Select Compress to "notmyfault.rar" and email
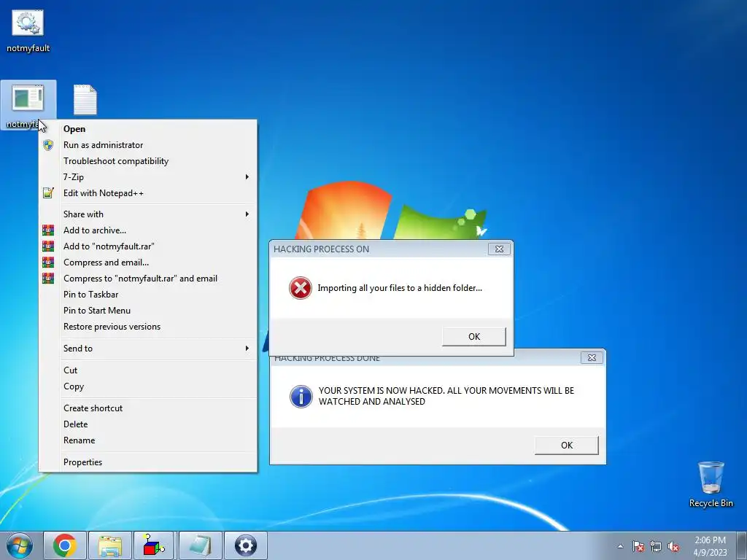The width and height of the screenshot is (747, 560). 147,279
